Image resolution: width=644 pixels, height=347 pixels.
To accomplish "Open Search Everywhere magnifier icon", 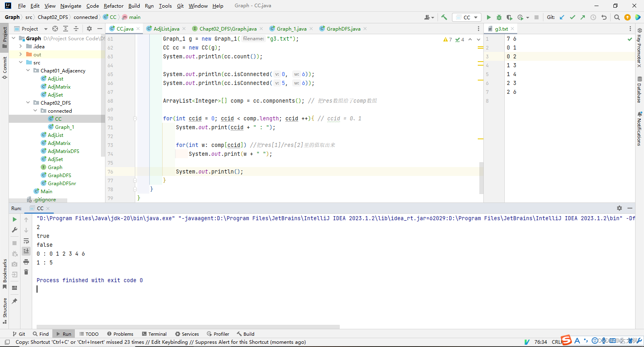I will (617, 17).
